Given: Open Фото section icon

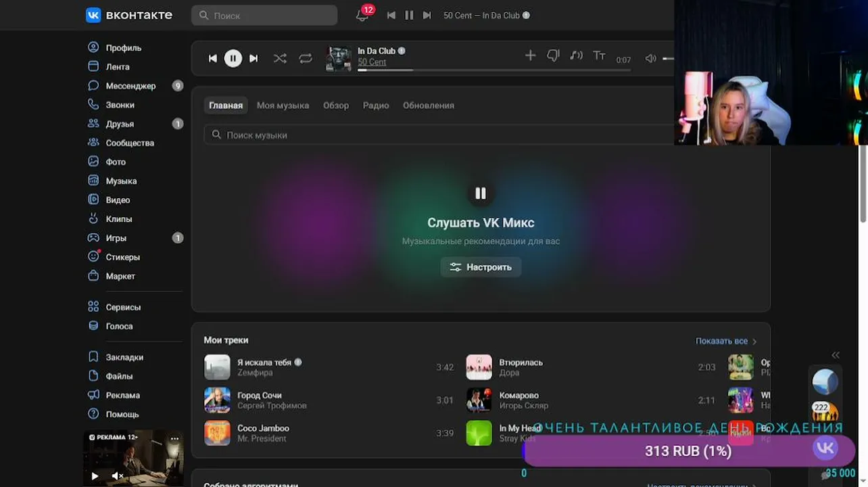Looking at the screenshot, I should coord(94,162).
